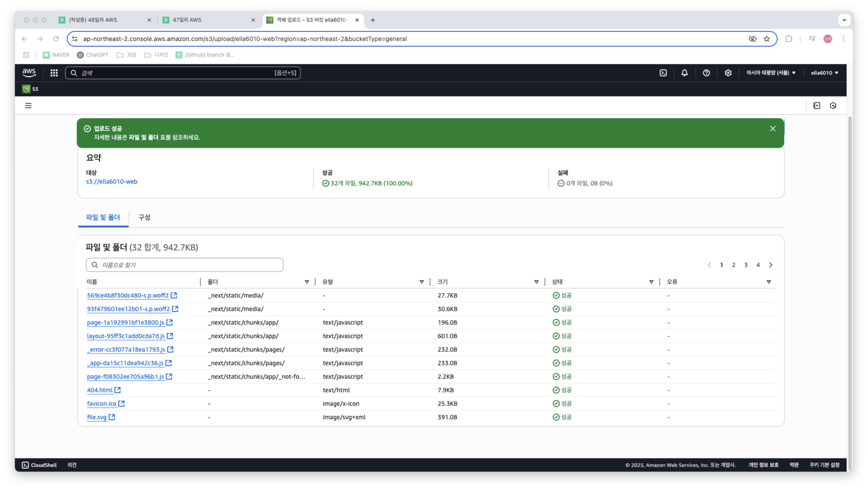Screen dimensions: 868x490
Task: Expand the region selector 아시아 태평양 (서울)
Action: tap(771, 73)
